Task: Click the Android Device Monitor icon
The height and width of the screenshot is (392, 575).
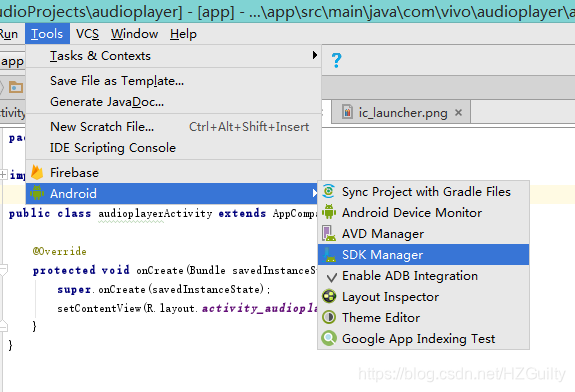Action: click(329, 212)
